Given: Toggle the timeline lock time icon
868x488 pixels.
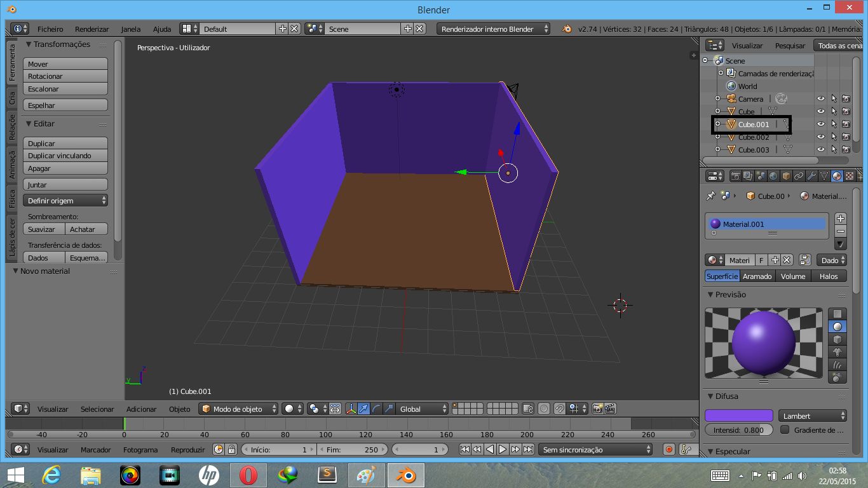Looking at the screenshot, I should click(231, 449).
